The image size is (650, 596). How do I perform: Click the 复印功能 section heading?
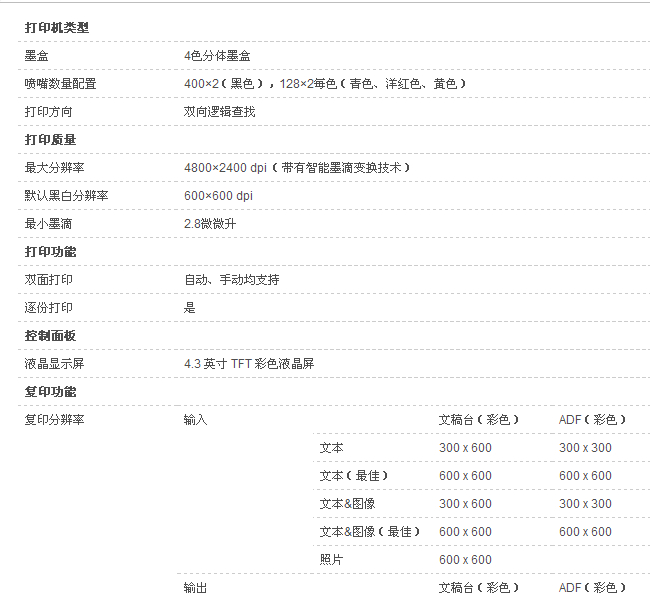(x=50, y=392)
